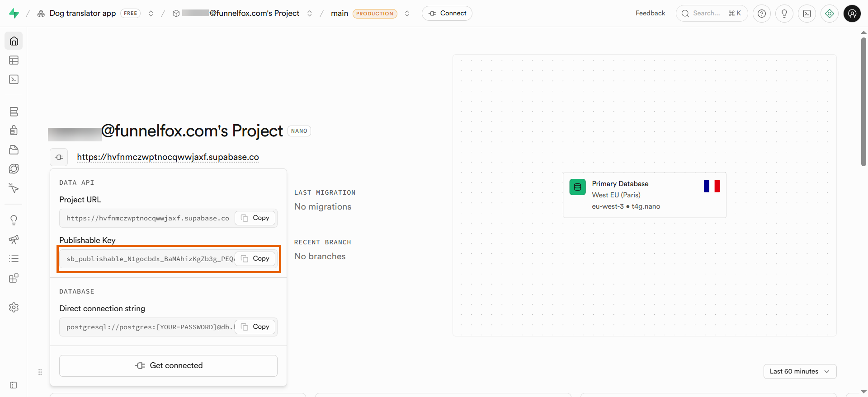868x397 pixels.
Task: Click the Get connected button
Action: tap(168, 366)
